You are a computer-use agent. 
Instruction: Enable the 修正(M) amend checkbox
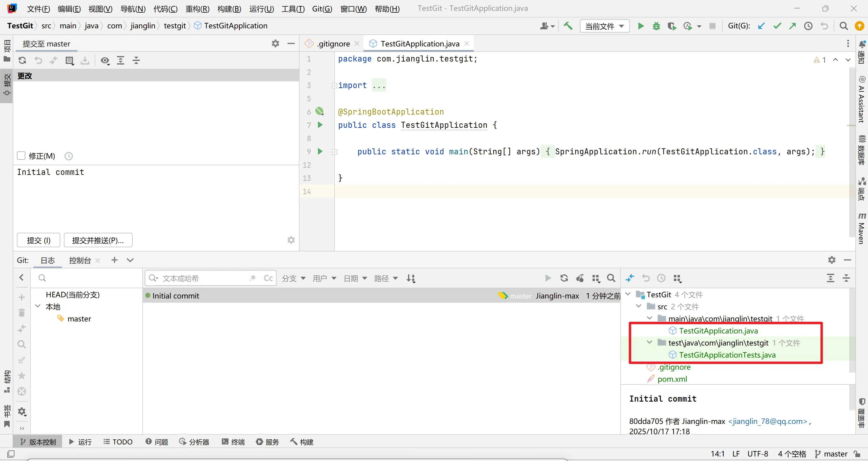21,156
